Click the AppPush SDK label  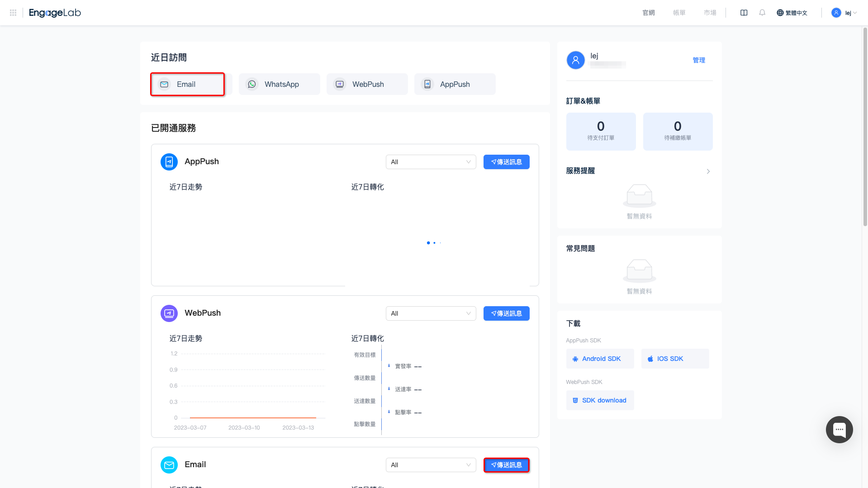click(x=583, y=341)
